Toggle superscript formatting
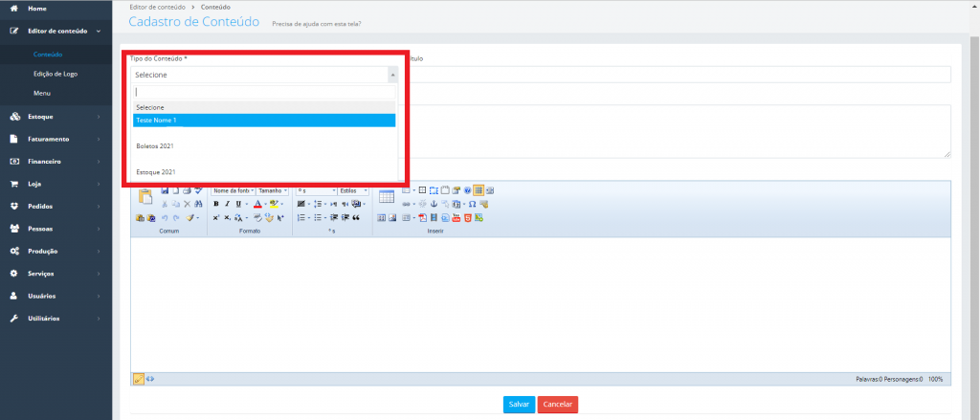This screenshot has width=980, height=420. (x=216, y=217)
